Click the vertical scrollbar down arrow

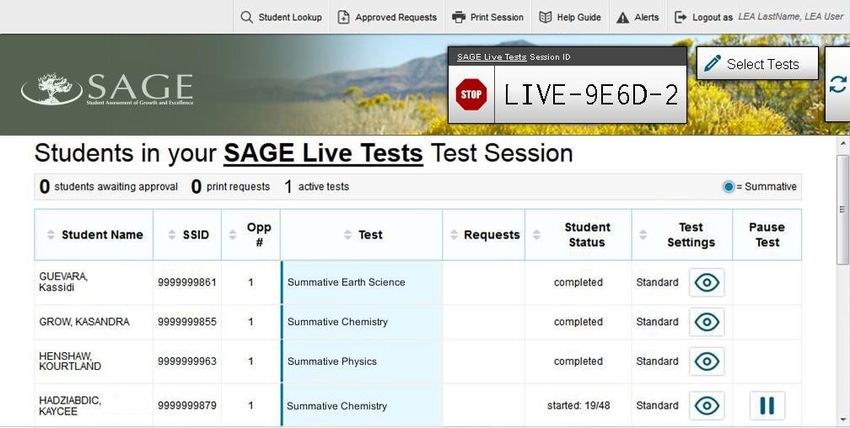(x=843, y=419)
